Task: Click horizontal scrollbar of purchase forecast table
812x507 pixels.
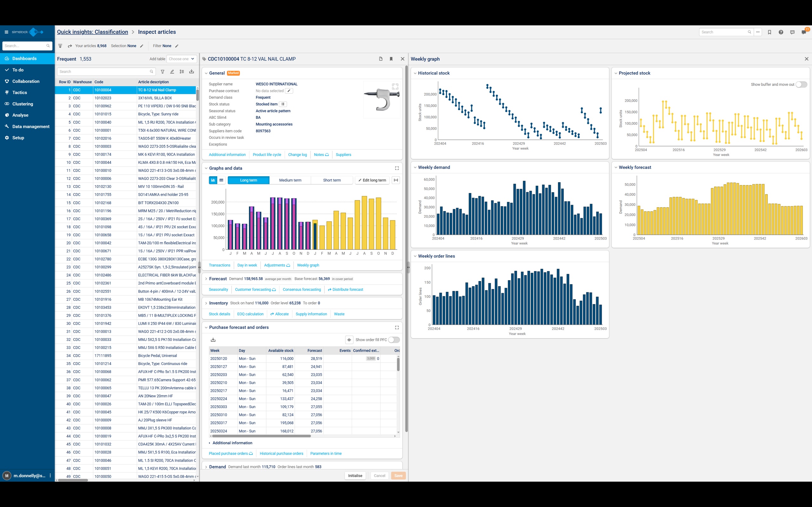Action: point(262,436)
